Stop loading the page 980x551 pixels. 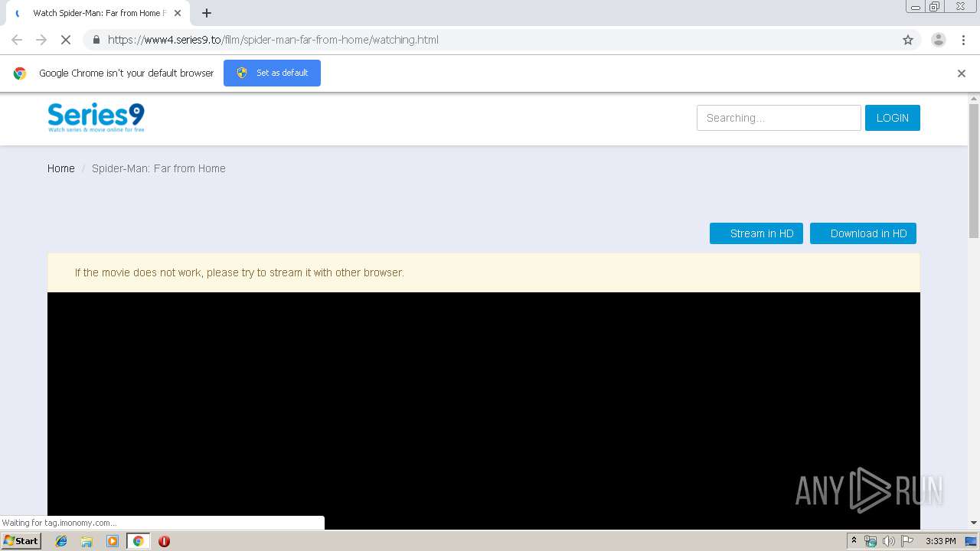click(x=66, y=40)
